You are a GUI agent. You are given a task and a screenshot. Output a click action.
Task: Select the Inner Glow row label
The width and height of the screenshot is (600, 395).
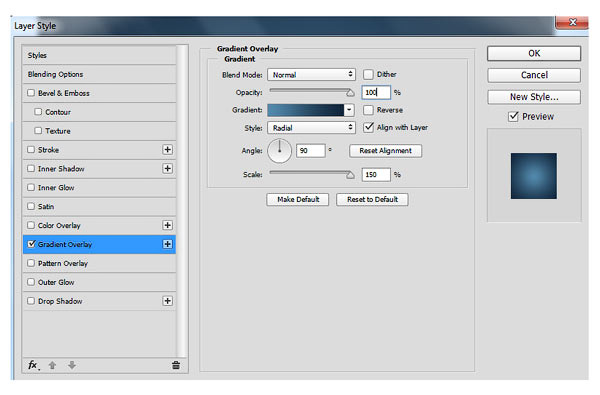click(x=56, y=188)
